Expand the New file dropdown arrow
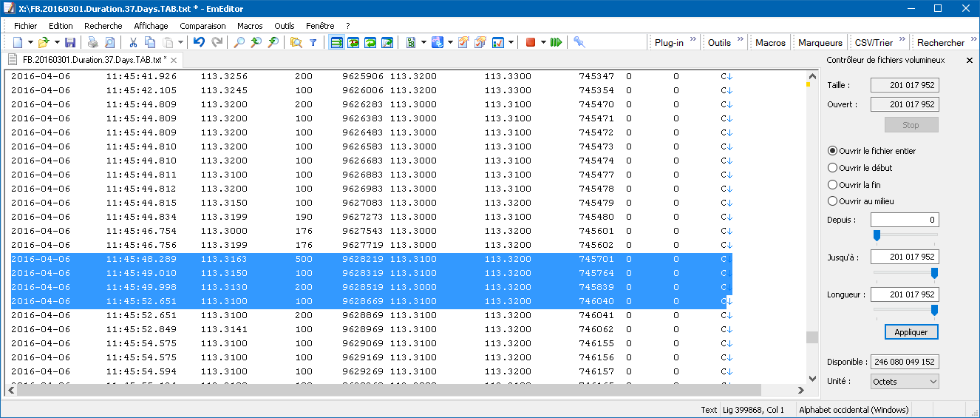Viewport: 980px width, 418px height. (x=30, y=43)
